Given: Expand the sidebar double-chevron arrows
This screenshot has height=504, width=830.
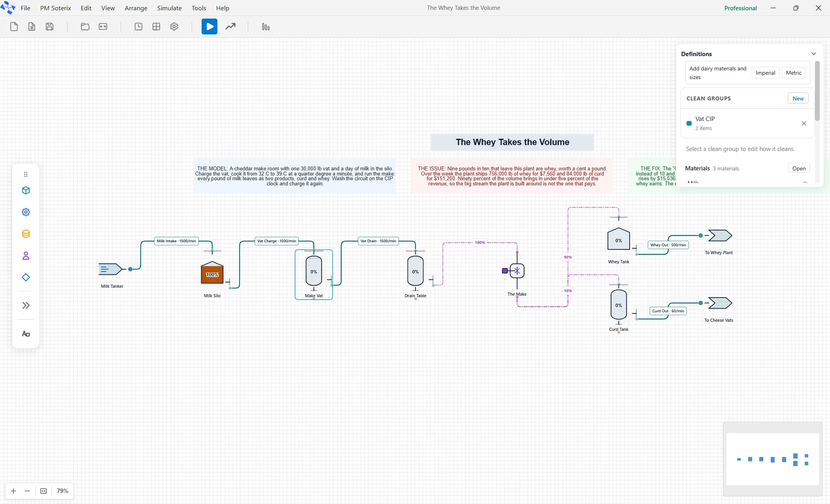Looking at the screenshot, I should [x=26, y=305].
